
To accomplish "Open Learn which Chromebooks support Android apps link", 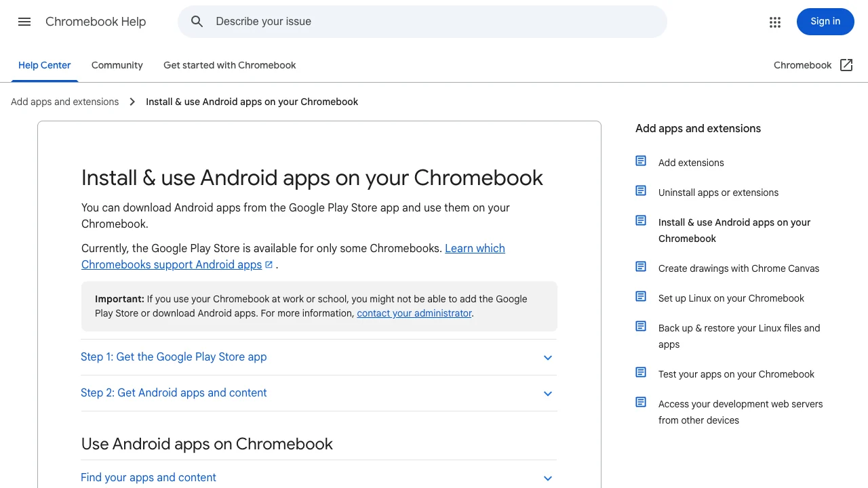I will (x=293, y=256).
